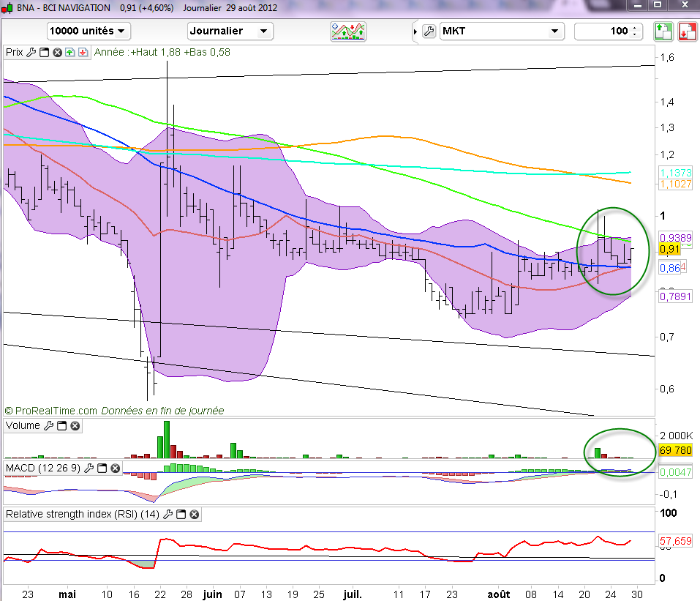The image size is (700, 601).
Task: Maximize the MACD panel
Action: pyautogui.click(x=103, y=468)
